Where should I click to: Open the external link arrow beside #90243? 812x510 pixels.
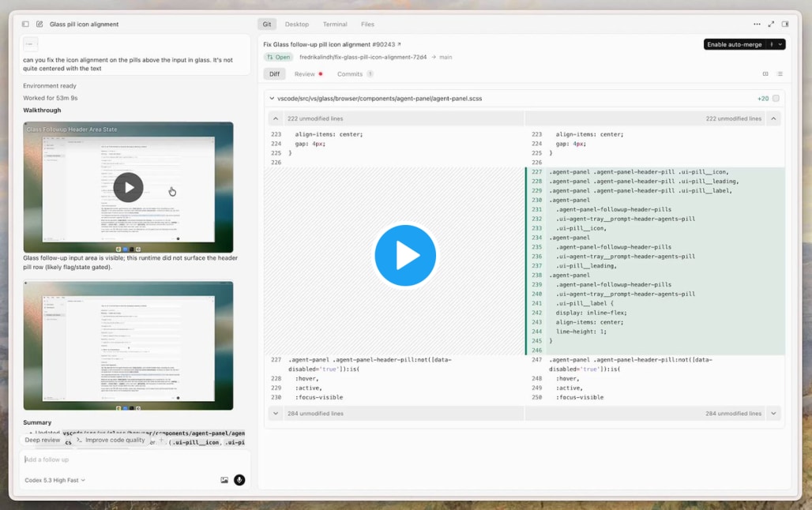tap(399, 44)
